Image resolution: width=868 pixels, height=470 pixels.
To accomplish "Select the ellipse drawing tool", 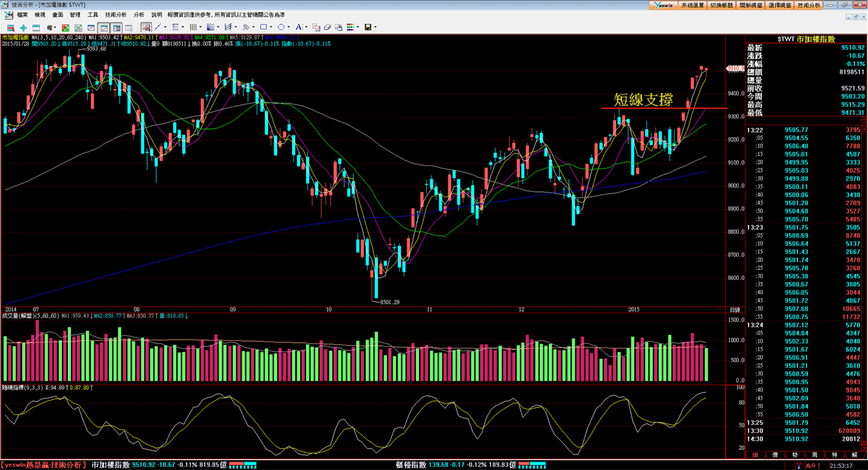I will [281, 27].
